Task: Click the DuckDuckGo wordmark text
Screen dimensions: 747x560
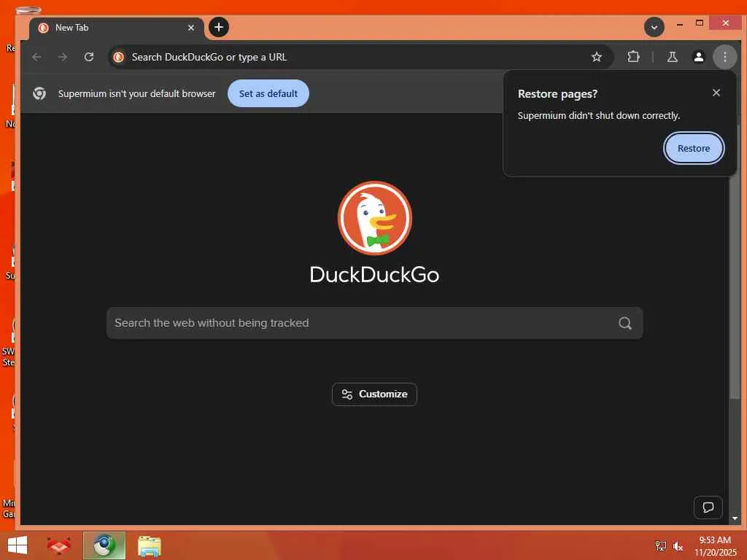Action: pyautogui.click(x=374, y=275)
